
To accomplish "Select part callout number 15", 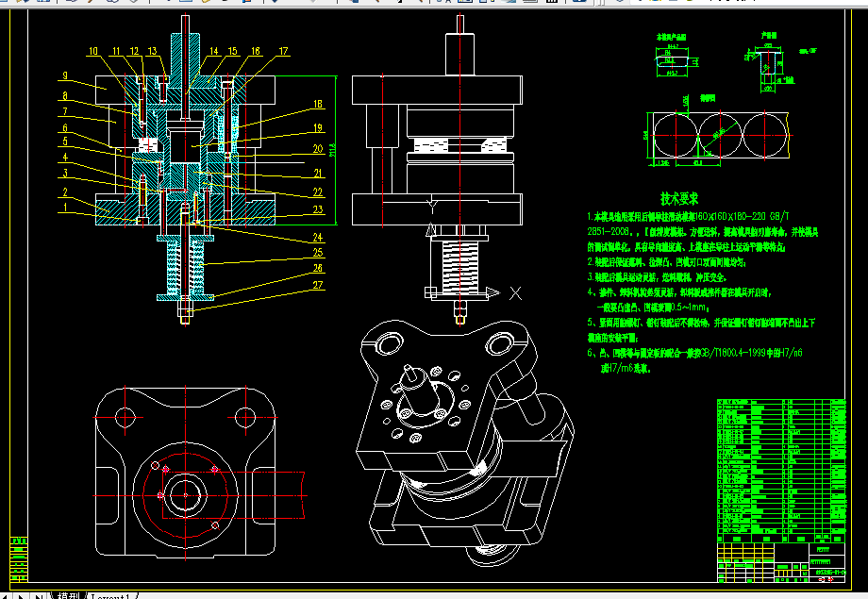I will (x=232, y=51).
